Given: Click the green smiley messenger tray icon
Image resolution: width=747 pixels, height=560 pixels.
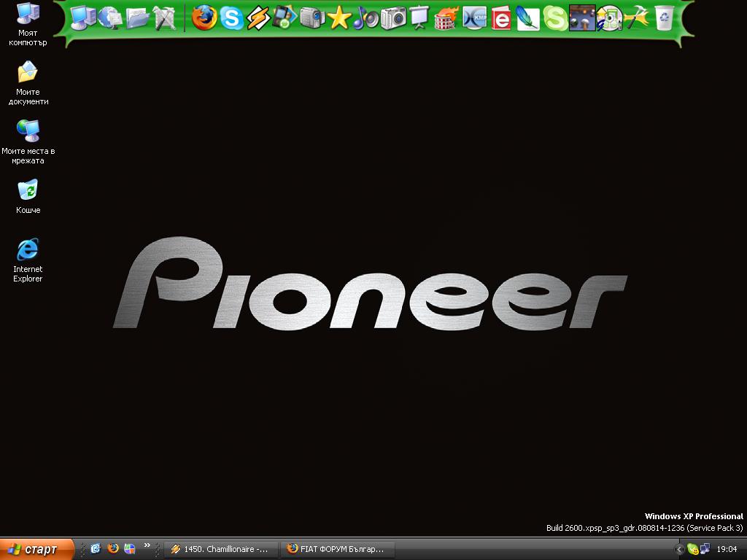Looking at the screenshot, I should coord(693,549).
